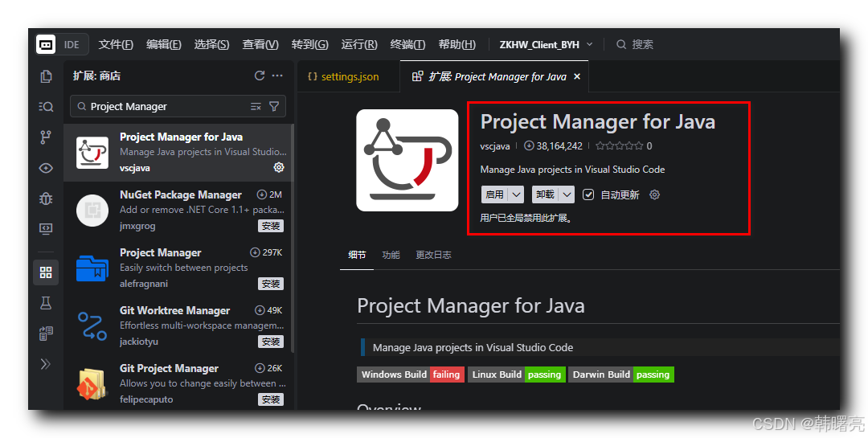Refresh the extensions marketplace list

[x=259, y=76]
